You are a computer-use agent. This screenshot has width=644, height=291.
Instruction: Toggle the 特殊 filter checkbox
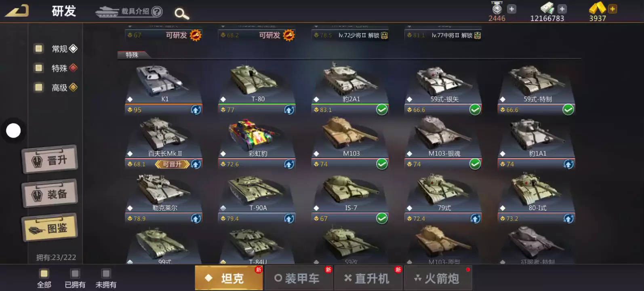tap(39, 68)
